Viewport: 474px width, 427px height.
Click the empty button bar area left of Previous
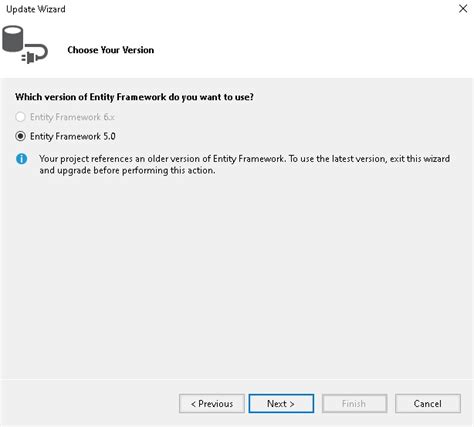[x=88, y=404]
